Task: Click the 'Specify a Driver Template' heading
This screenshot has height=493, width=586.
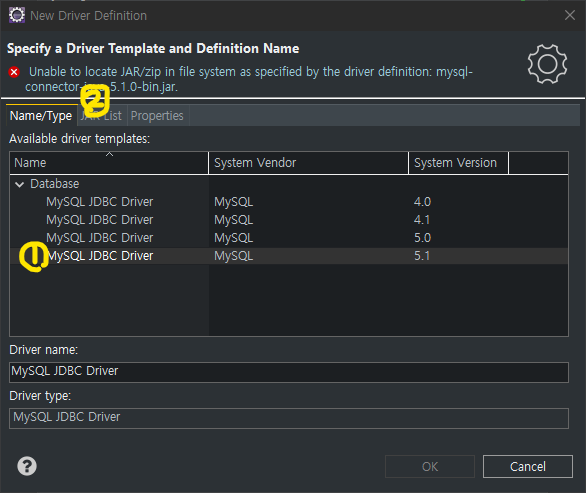Action: [153, 49]
